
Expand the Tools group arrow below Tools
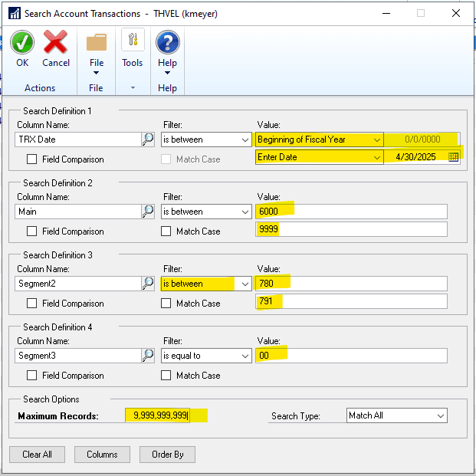coord(133,88)
